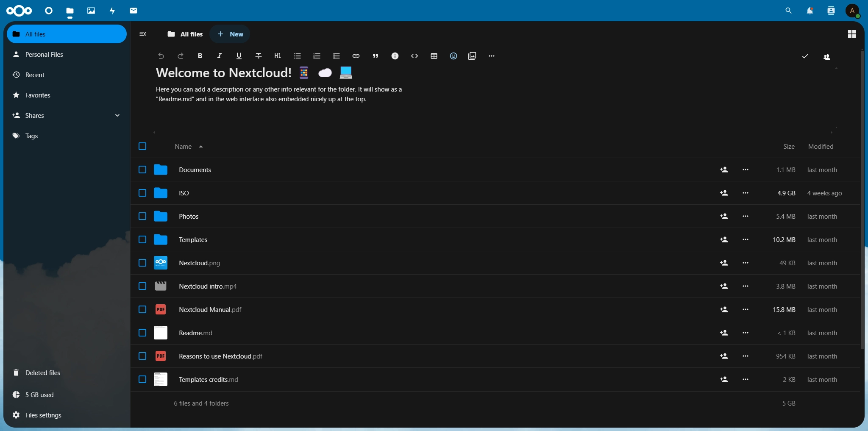Open the contacts menu icon
The width and height of the screenshot is (868, 431).
(831, 11)
